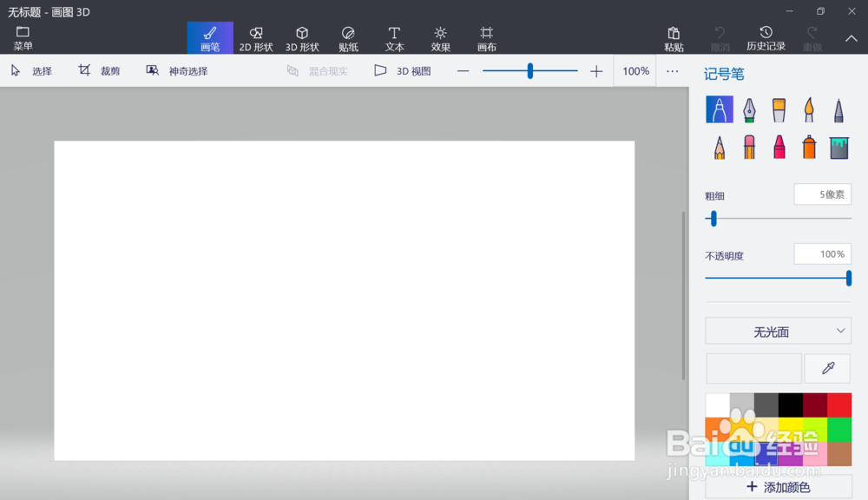Pick the pink color swatch
This screenshot has width=868, height=500.
click(815, 454)
